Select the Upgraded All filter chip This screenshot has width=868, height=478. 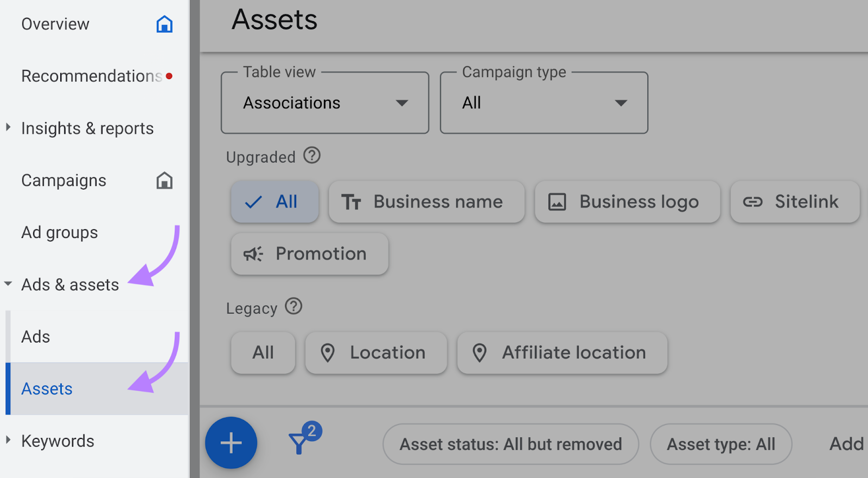point(275,202)
